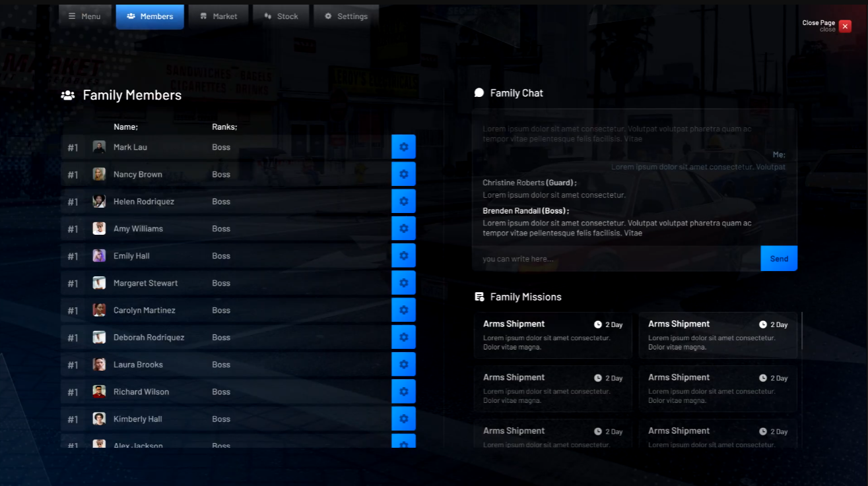Switch to the Market tab
The width and height of the screenshot is (868, 486).
click(218, 16)
